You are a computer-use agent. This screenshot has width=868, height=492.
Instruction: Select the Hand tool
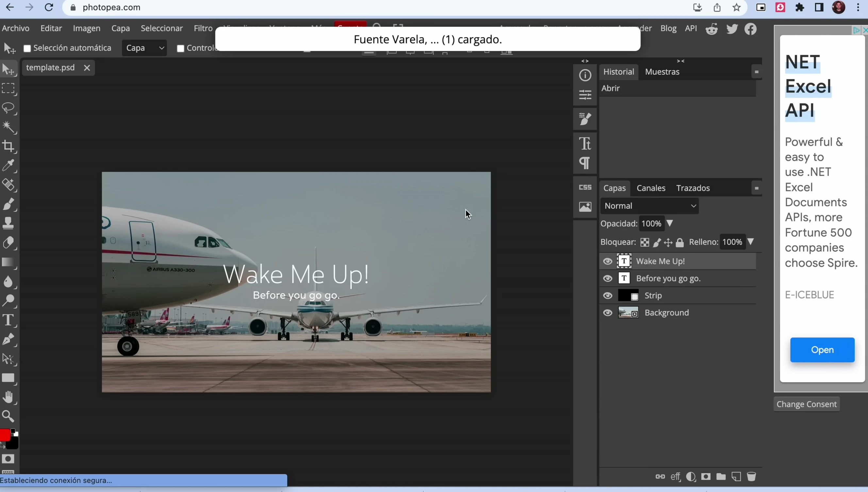[8, 398]
